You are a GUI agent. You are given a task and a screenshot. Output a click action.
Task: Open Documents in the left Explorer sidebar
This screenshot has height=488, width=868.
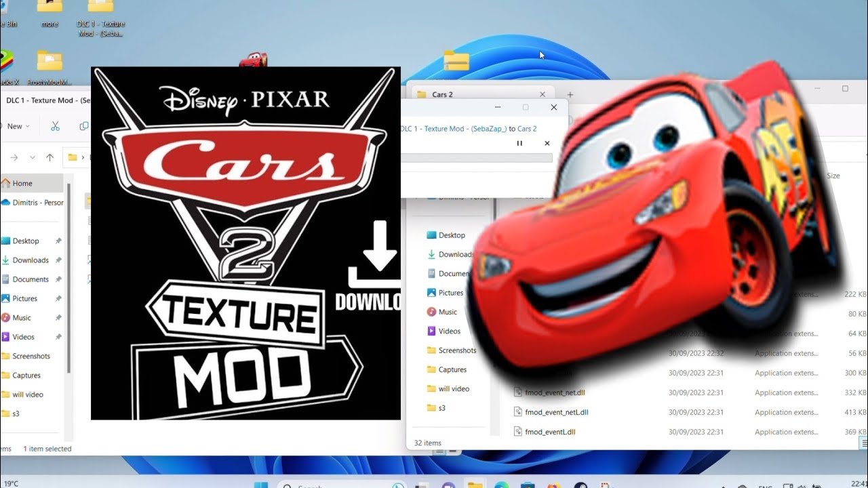pyautogui.click(x=31, y=279)
